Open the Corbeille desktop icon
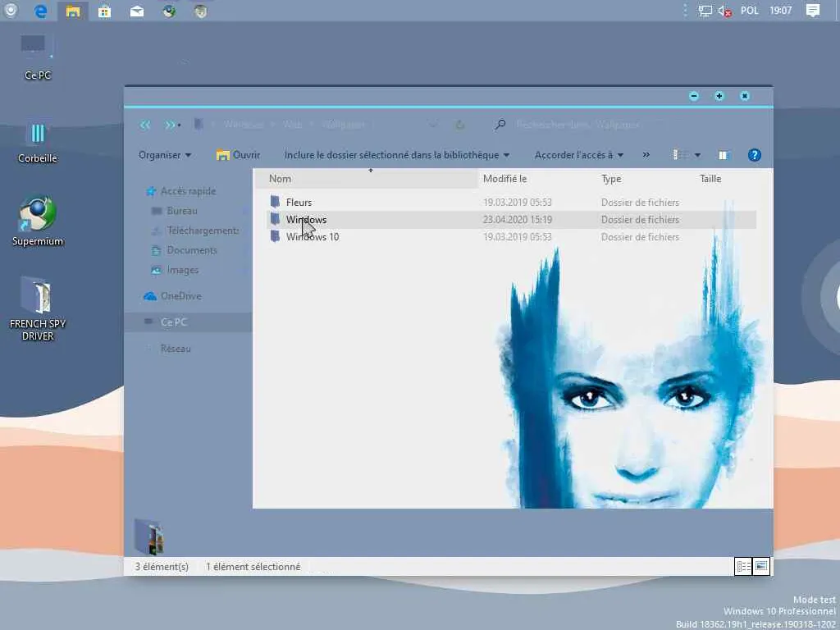 (38, 143)
